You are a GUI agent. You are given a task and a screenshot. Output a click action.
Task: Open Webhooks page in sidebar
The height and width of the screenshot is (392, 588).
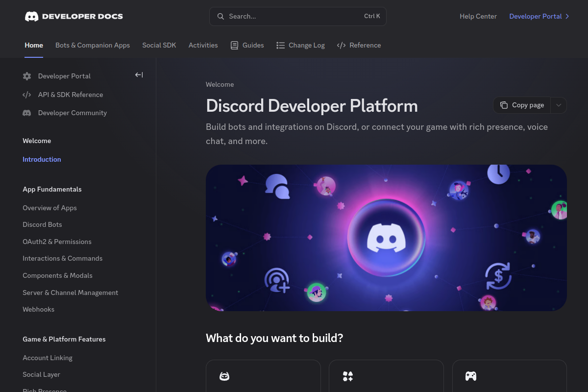38,309
